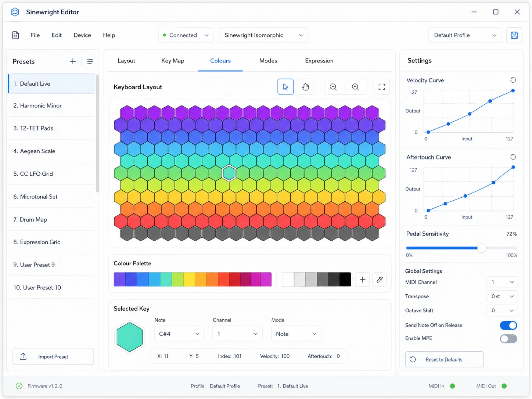
Task: Click the MIDI Out indicator light
Action: pos(504,386)
